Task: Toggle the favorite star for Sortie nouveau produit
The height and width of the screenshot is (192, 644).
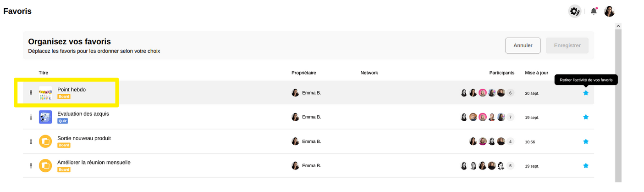Action: (585, 141)
